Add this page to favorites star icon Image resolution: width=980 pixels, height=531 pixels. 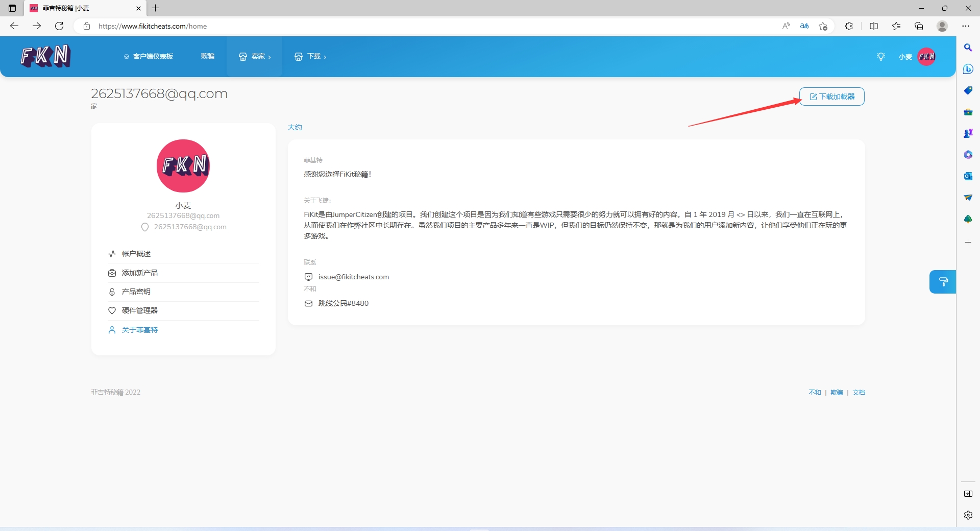pyautogui.click(x=823, y=26)
